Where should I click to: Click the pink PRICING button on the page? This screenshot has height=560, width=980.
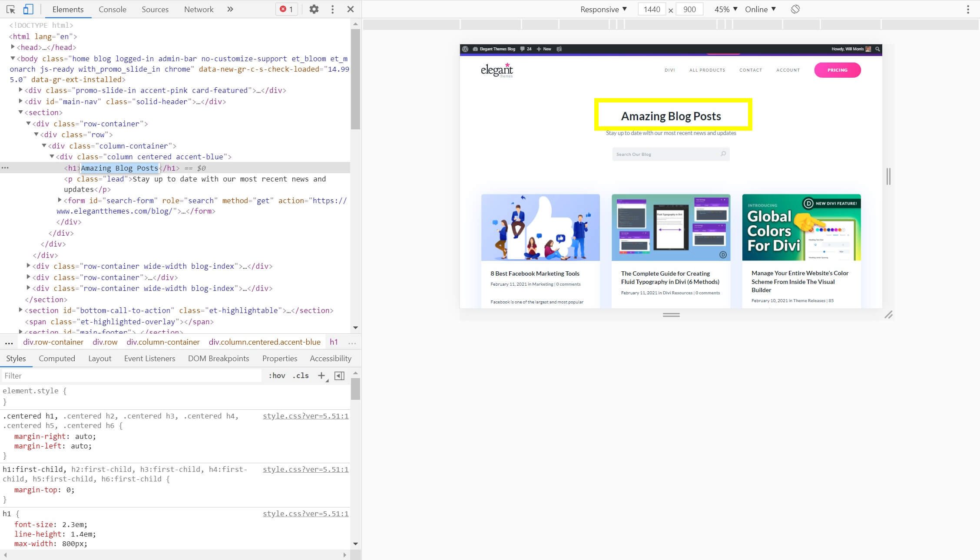(x=838, y=70)
